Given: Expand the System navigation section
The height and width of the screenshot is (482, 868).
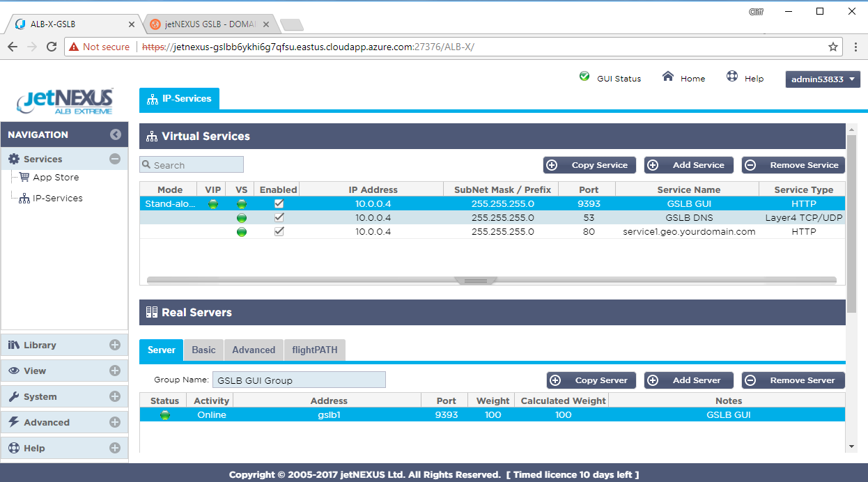Looking at the screenshot, I should click(x=115, y=397).
